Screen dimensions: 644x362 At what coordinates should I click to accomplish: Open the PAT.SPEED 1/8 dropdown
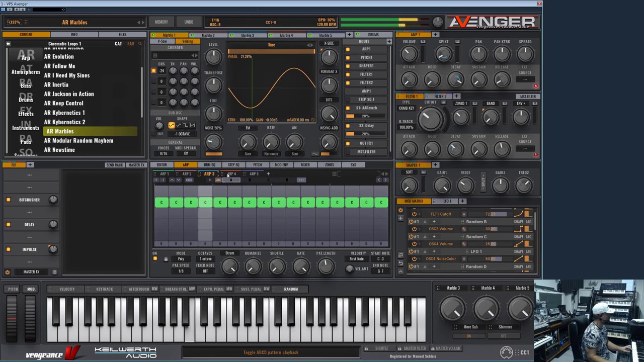coord(181,271)
